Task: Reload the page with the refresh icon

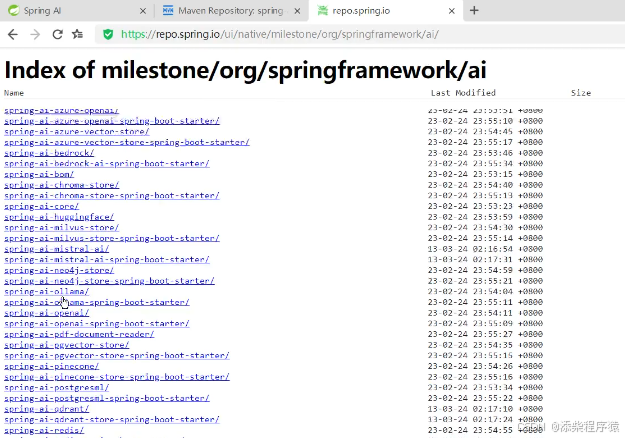Action: 57,35
